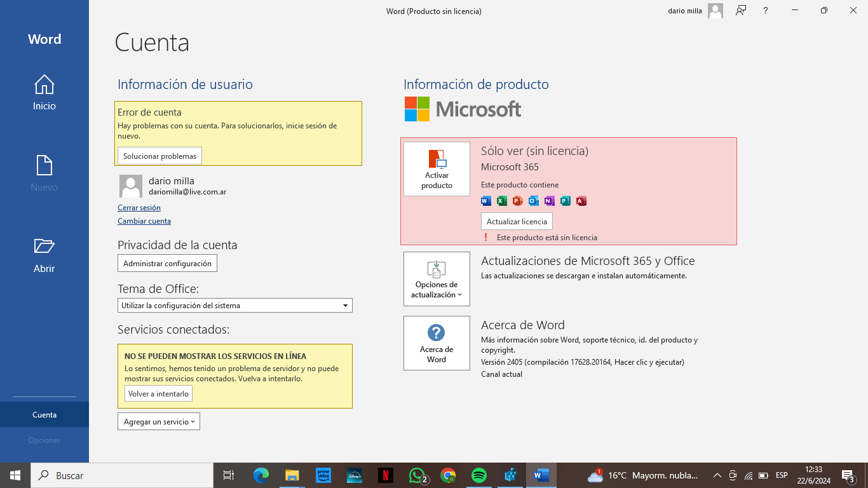Viewport: 868px width, 488px height.
Task: Click the Access icon in product list
Action: point(581,201)
